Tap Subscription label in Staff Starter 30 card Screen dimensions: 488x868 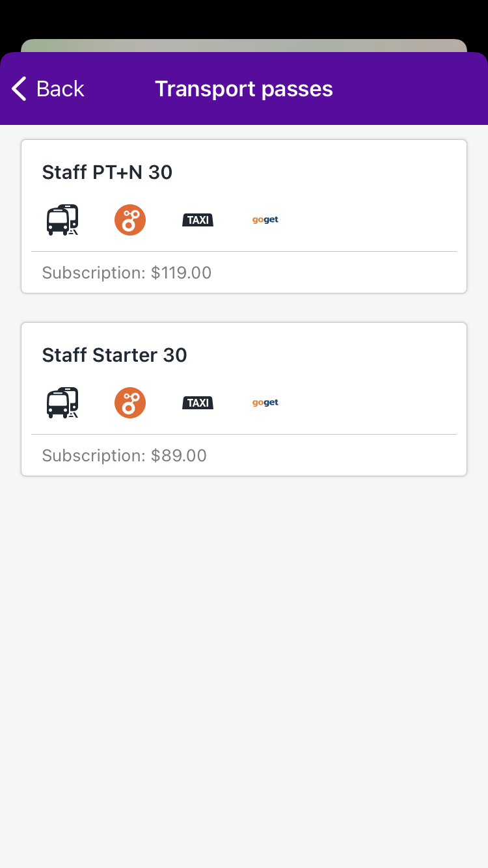click(94, 455)
